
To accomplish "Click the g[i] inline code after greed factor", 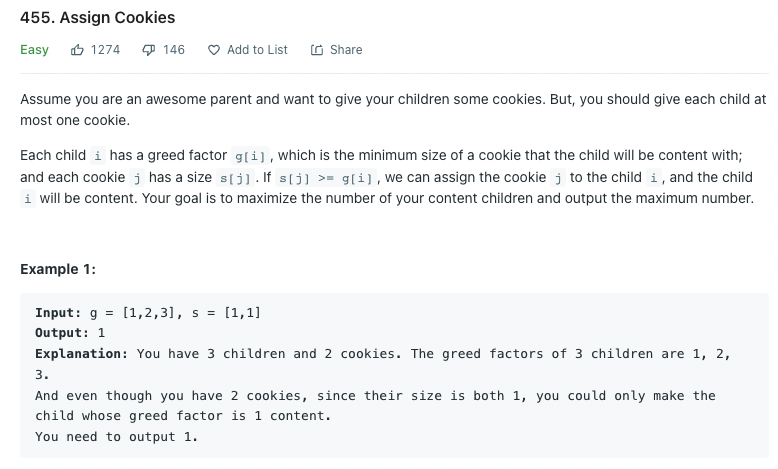I will tap(250, 156).
